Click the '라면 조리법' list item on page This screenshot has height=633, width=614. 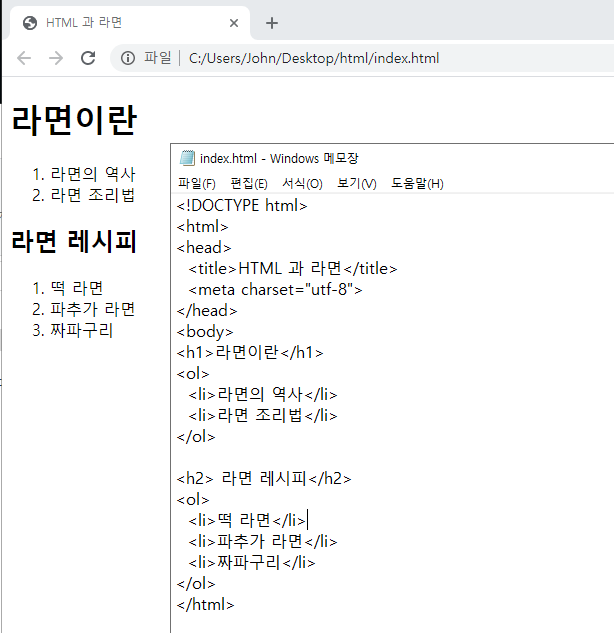tap(92, 195)
